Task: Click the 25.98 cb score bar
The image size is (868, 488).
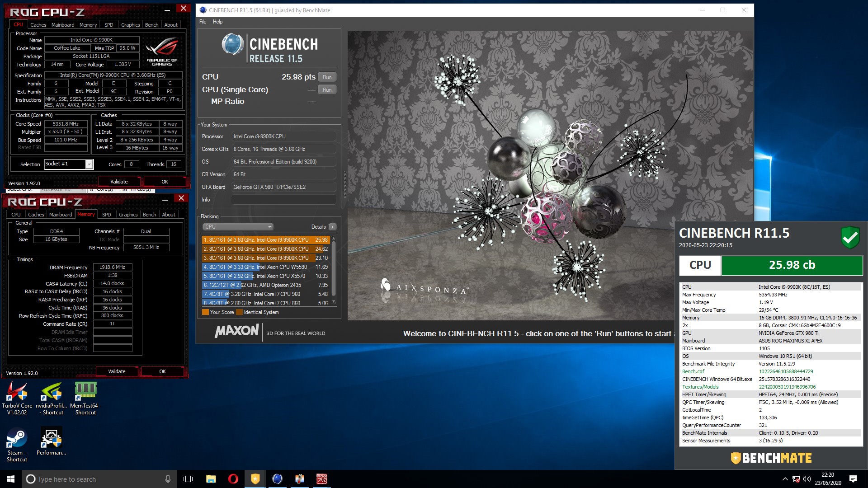Action: pyautogui.click(x=792, y=265)
